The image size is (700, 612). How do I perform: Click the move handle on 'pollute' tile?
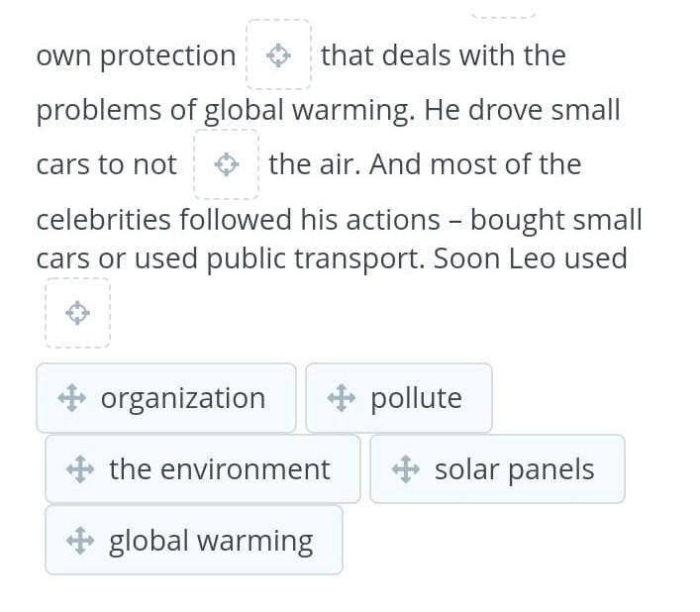click(x=342, y=398)
